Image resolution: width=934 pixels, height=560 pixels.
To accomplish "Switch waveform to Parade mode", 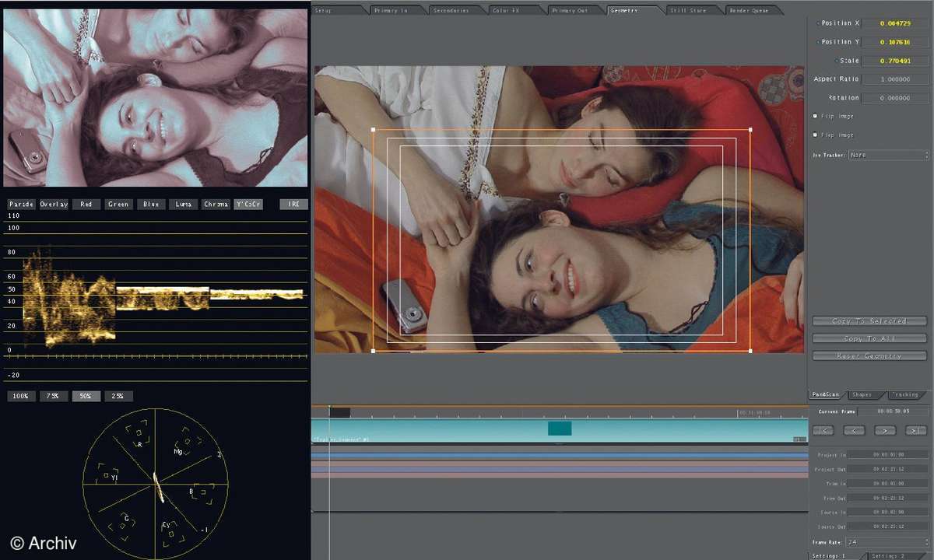I will pos(22,205).
